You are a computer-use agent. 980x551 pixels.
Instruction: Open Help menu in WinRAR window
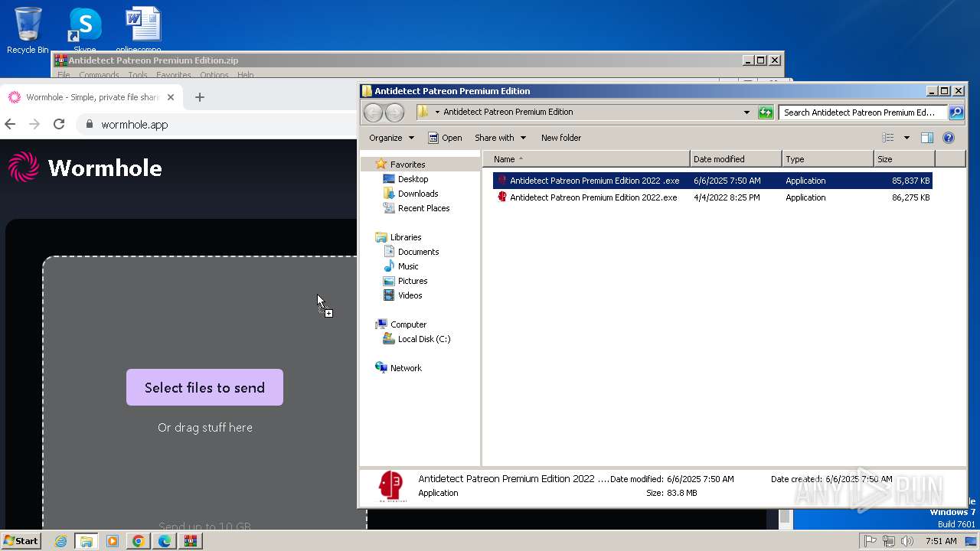pyautogui.click(x=245, y=75)
